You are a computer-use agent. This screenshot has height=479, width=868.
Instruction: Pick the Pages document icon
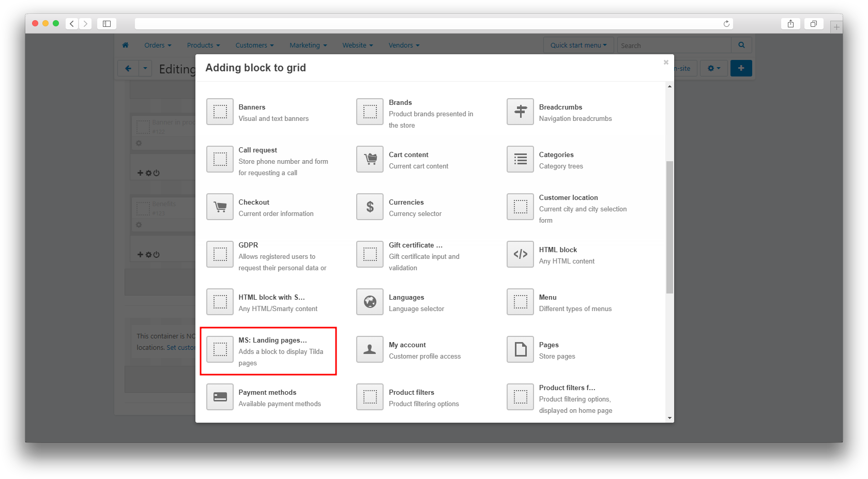[x=520, y=349]
